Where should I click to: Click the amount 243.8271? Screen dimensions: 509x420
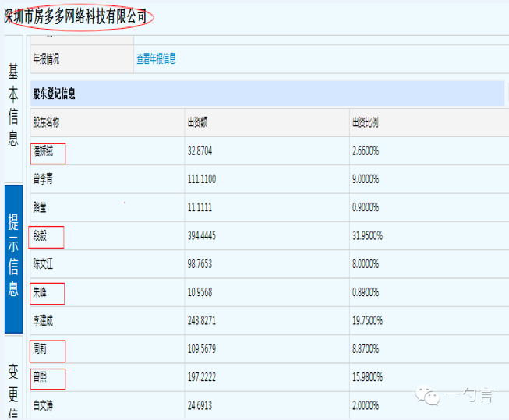[202, 321]
